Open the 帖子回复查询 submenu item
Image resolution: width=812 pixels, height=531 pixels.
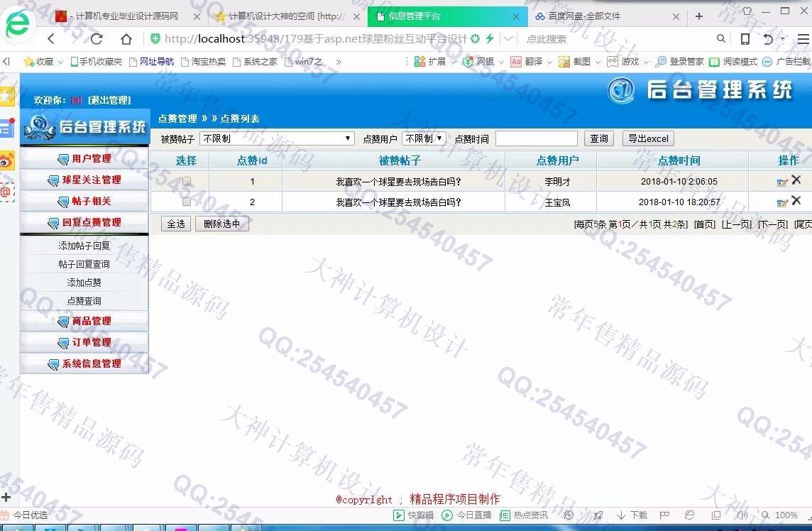pyautogui.click(x=84, y=264)
